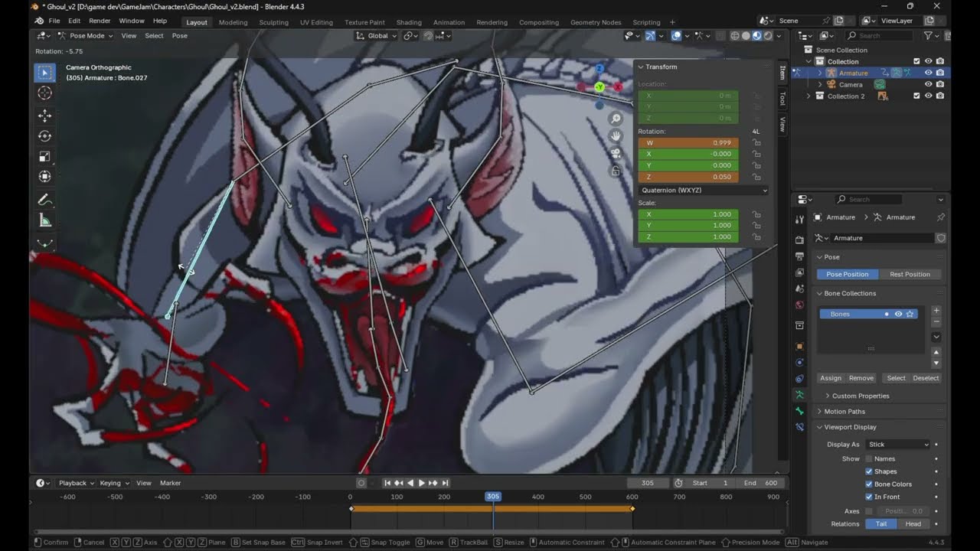
Task: Open the Bone properties tab
Action: pyautogui.click(x=800, y=411)
